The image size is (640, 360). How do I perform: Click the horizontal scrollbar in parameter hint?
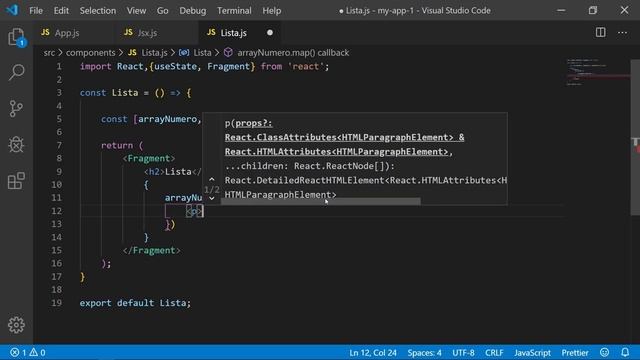pos(320,201)
